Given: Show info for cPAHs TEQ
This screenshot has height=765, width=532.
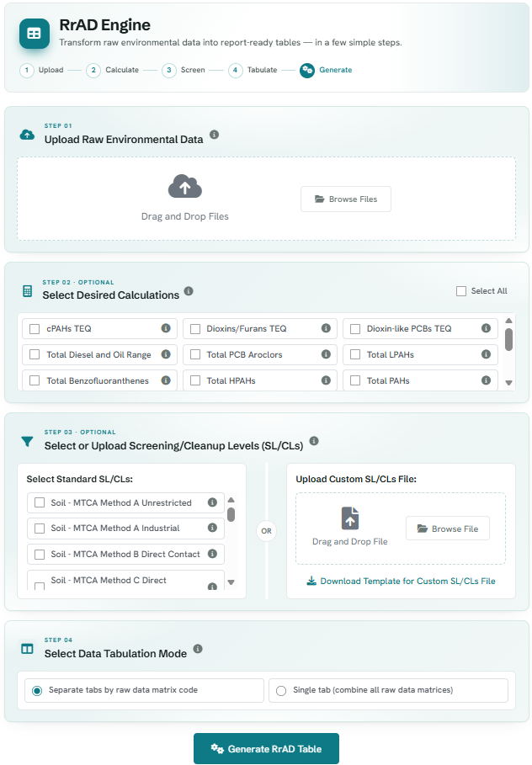Looking at the screenshot, I should pos(166,328).
